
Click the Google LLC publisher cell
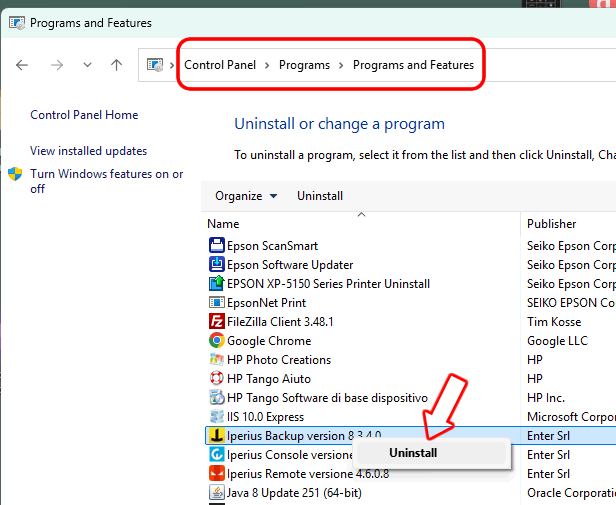[557, 341]
